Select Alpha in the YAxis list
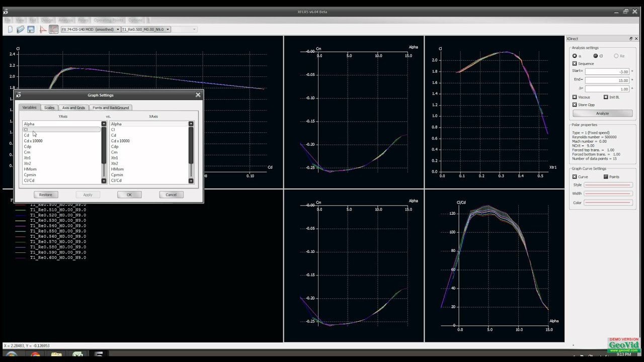The width and height of the screenshot is (644, 362). click(x=61, y=124)
